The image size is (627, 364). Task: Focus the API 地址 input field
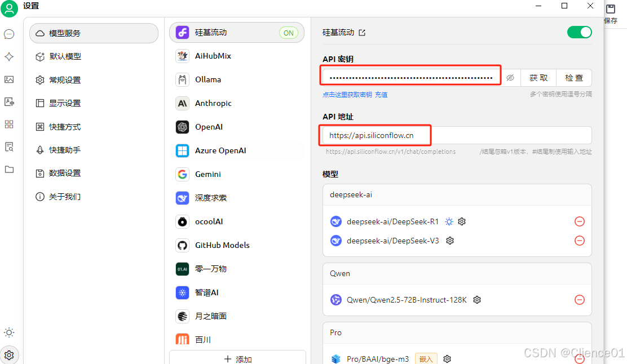(x=457, y=135)
